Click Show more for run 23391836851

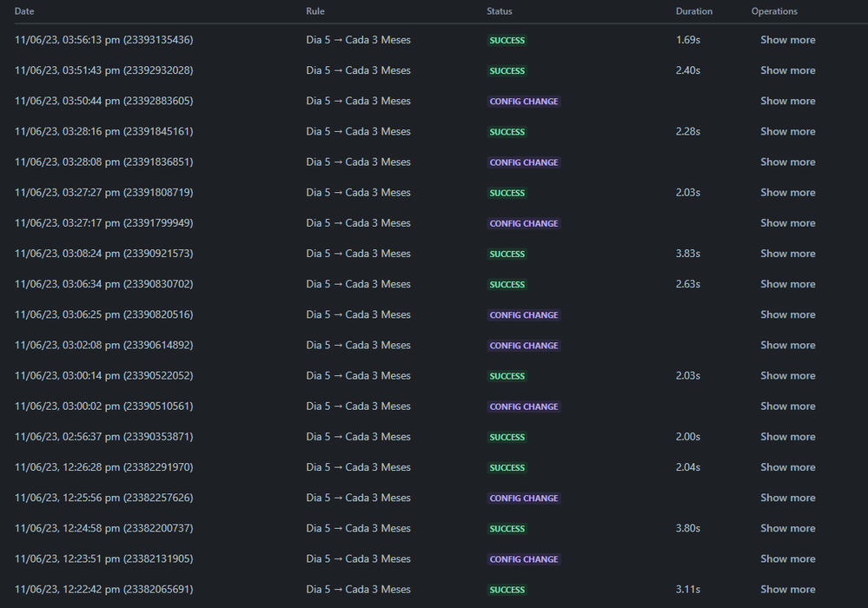(787, 162)
